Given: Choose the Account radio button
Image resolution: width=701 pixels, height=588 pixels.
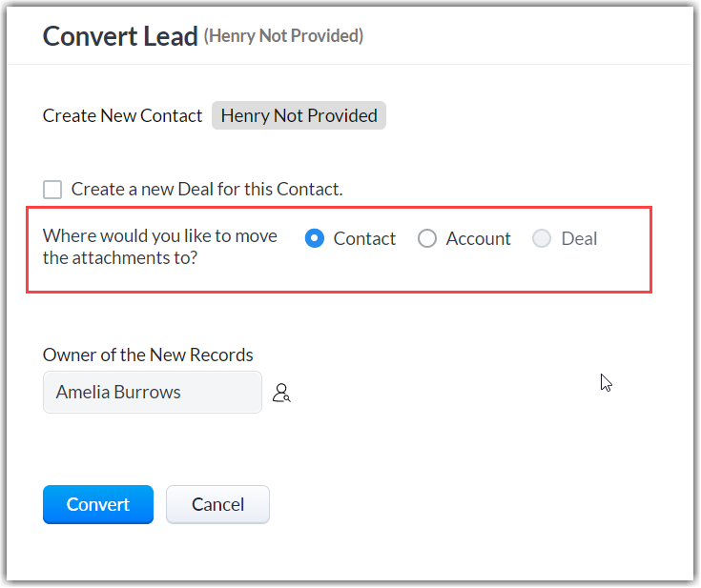Looking at the screenshot, I should [x=427, y=238].
